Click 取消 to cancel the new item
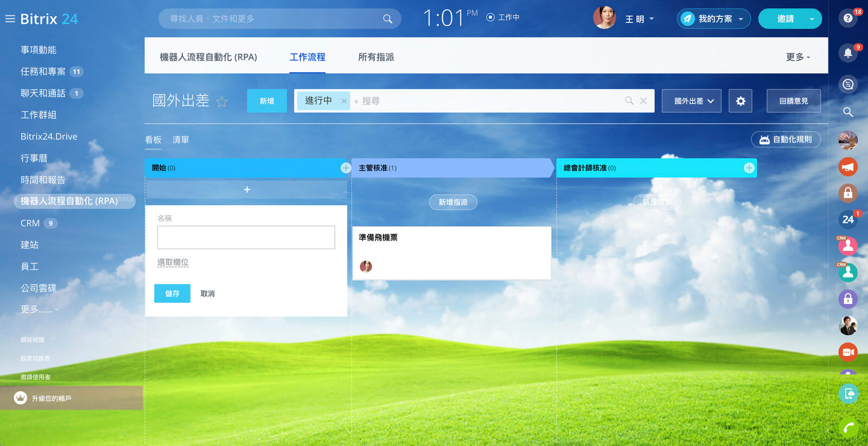This screenshot has width=868, height=446. point(208,294)
